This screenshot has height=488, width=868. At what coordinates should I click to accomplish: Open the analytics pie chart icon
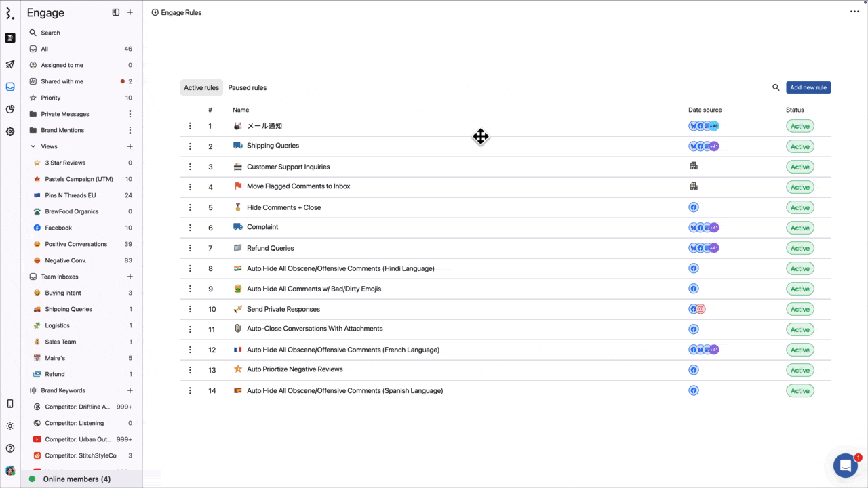pyautogui.click(x=10, y=109)
